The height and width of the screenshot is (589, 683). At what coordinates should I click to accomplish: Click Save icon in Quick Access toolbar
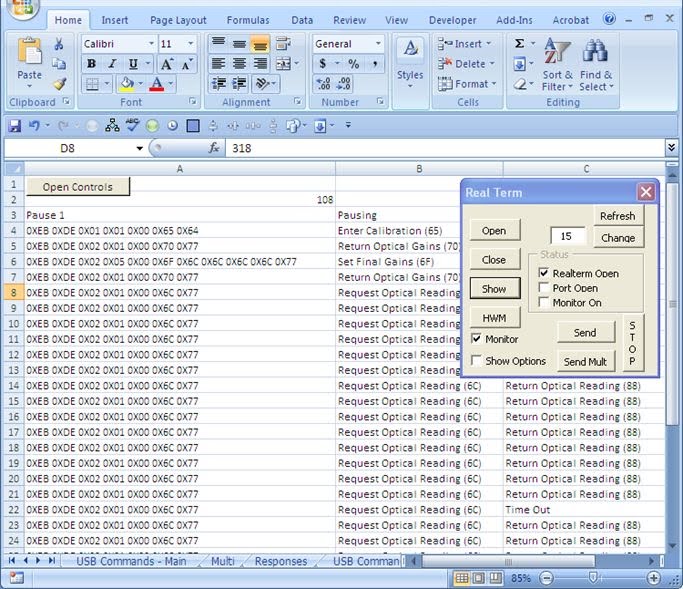(x=14, y=126)
